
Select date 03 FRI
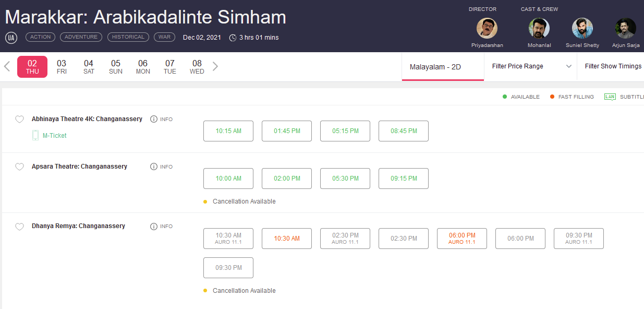(x=62, y=67)
